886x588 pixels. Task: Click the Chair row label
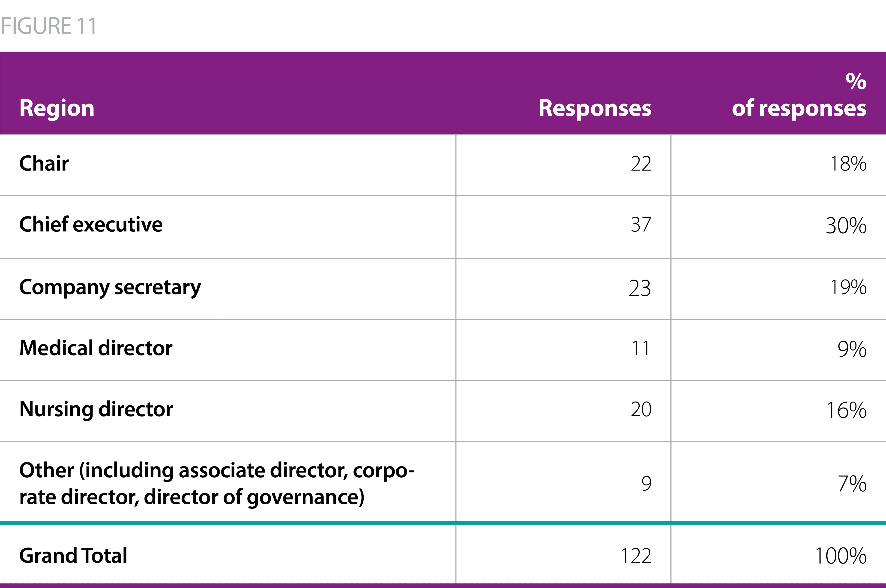[x=44, y=163]
